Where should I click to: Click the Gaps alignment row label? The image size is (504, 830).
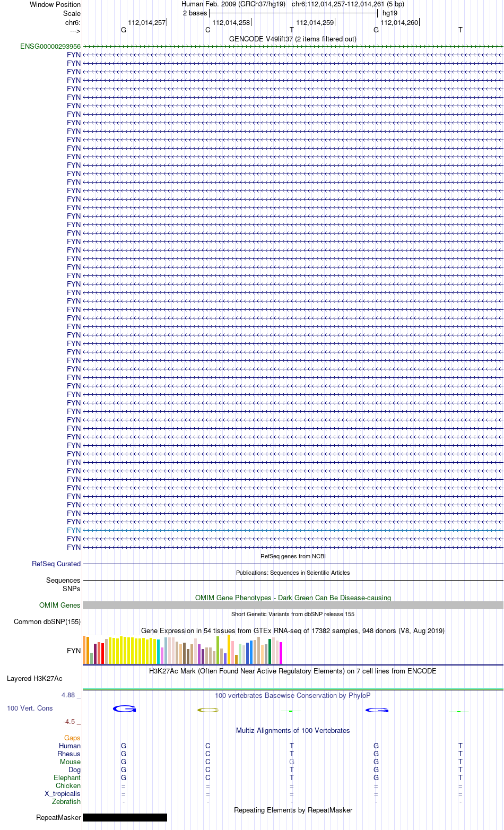(72, 738)
